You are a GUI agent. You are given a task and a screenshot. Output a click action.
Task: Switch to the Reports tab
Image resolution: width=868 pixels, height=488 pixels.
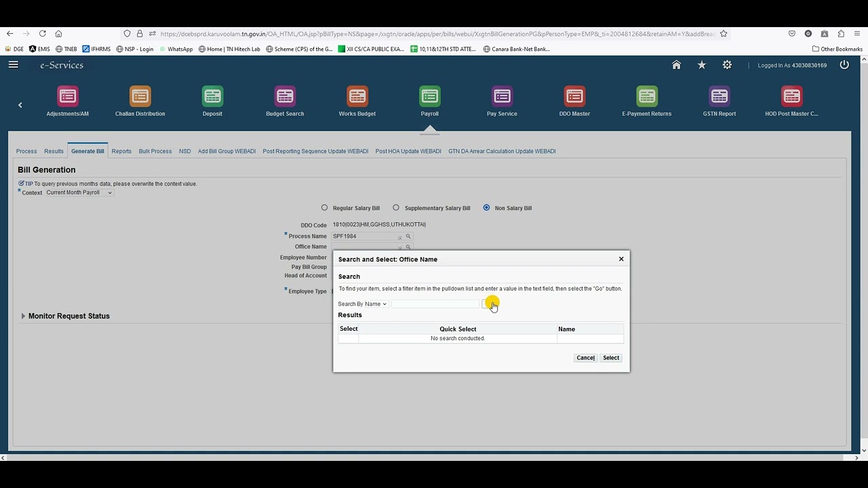121,151
